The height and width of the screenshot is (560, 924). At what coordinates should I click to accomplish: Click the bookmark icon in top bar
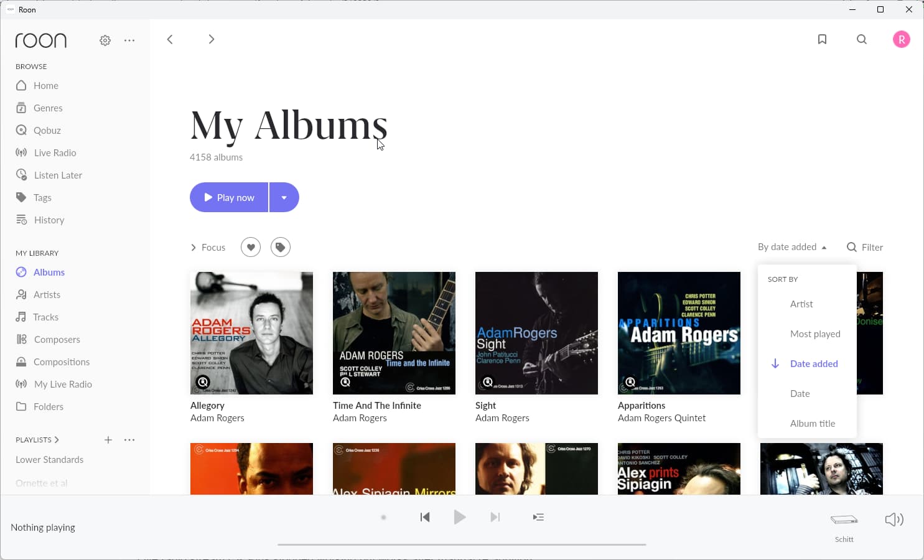(822, 39)
